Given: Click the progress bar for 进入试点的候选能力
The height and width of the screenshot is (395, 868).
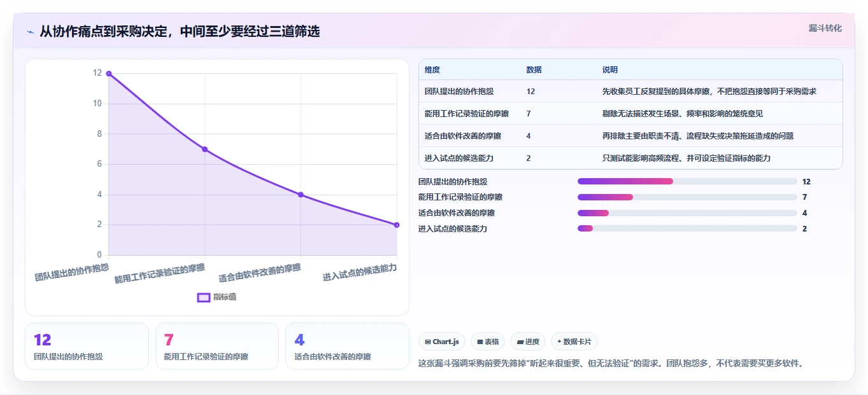Looking at the screenshot, I should (687, 228).
